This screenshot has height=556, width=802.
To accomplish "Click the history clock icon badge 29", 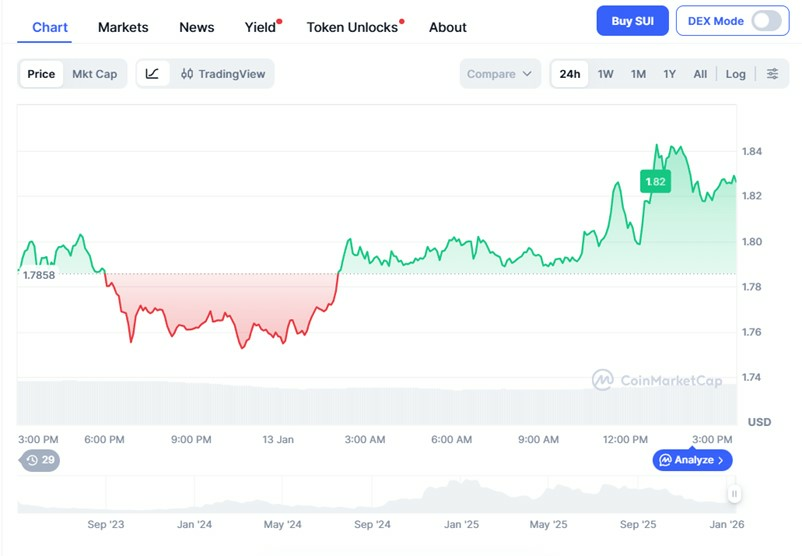I will tap(40, 460).
